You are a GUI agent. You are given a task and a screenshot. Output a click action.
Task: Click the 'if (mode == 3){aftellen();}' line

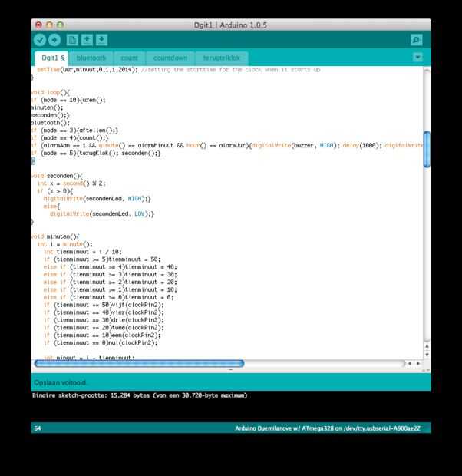tap(74, 131)
